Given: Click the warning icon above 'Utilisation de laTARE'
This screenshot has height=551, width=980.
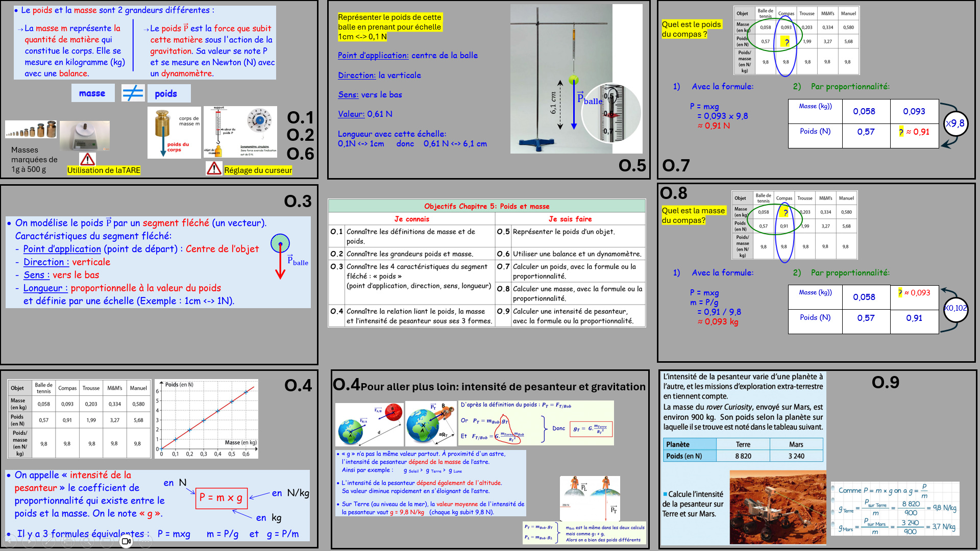Looking at the screenshot, I should click(87, 159).
